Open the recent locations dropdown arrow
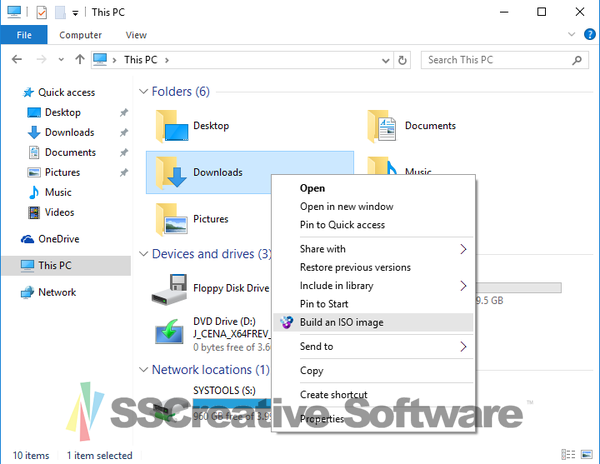Screen dimensions: 600x464 tap(61, 60)
